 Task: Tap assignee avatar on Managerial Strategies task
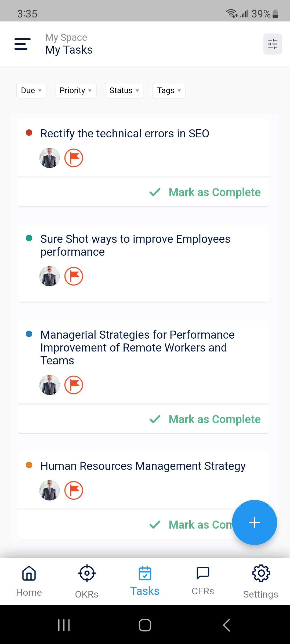tap(49, 385)
